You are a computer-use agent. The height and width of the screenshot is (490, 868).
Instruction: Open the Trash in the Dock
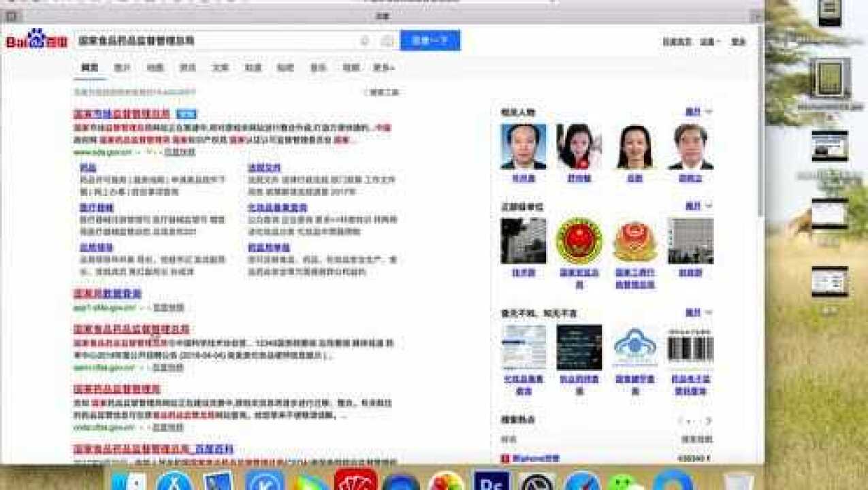(x=739, y=482)
